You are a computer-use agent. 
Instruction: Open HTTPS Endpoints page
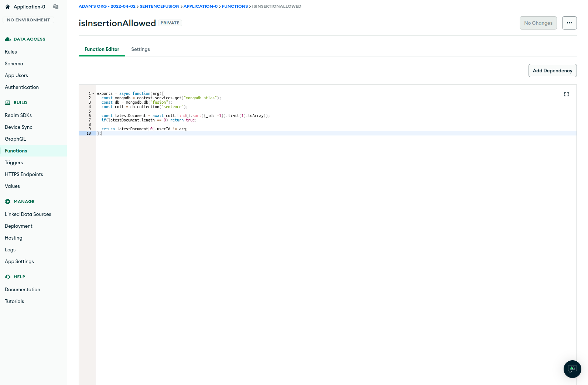(24, 174)
